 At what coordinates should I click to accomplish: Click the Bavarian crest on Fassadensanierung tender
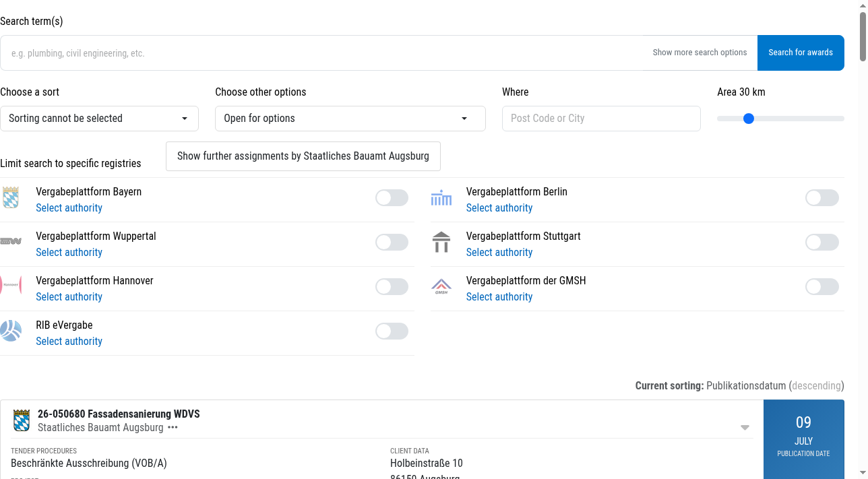[x=22, y=420]
